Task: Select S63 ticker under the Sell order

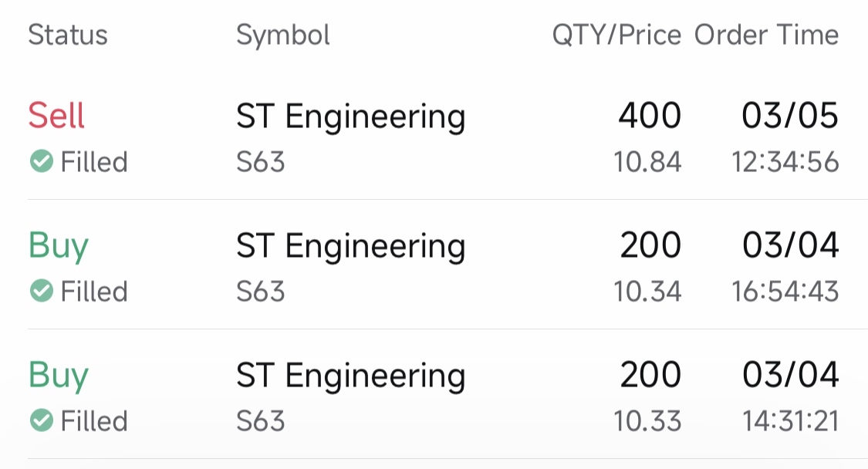Action: coord(261,162)
